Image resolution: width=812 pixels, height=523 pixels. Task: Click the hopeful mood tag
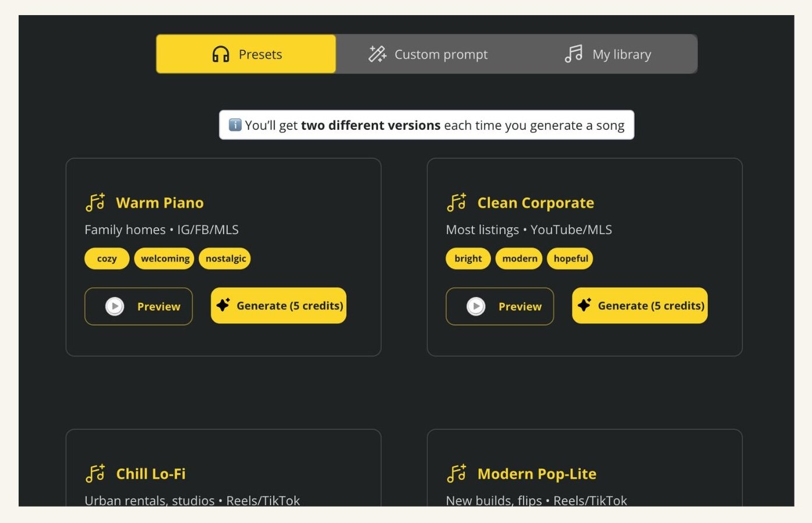pos(570,259)
